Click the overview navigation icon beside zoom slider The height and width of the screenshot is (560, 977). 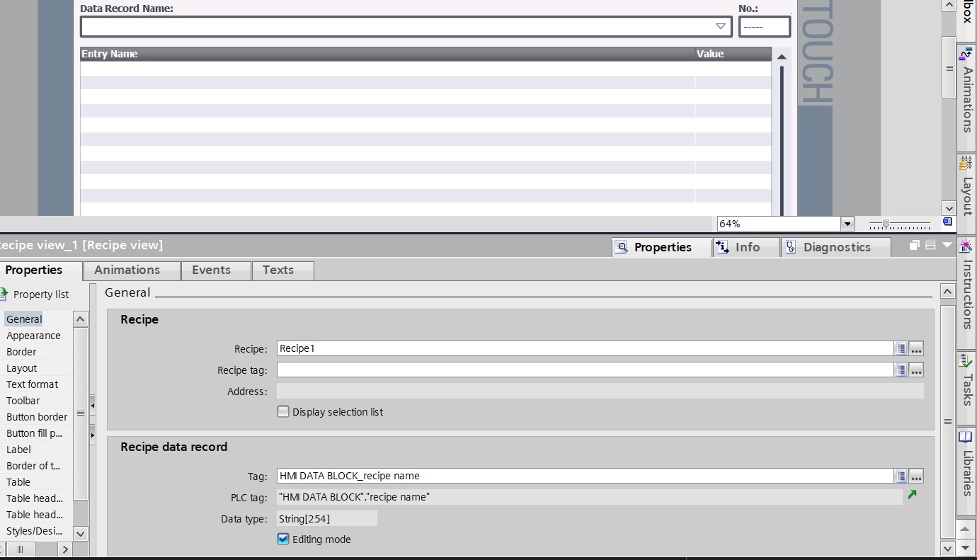tap(947, 222)
